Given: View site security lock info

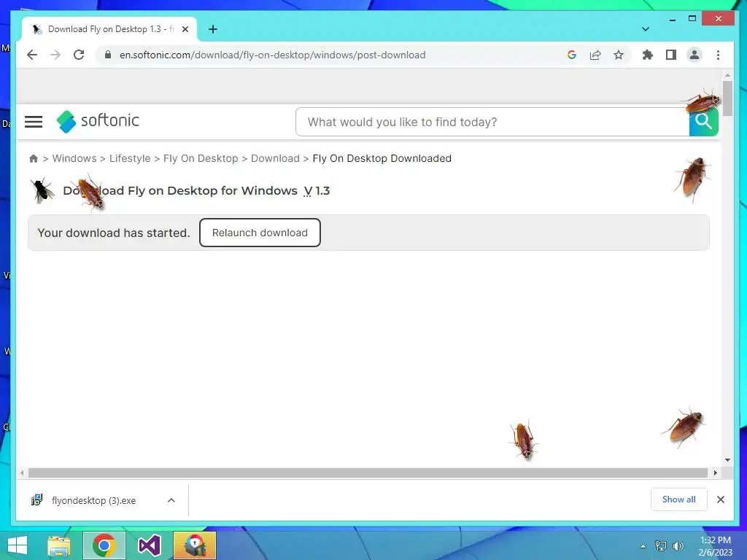Looking at the screenshot, I should click(108, 55).
